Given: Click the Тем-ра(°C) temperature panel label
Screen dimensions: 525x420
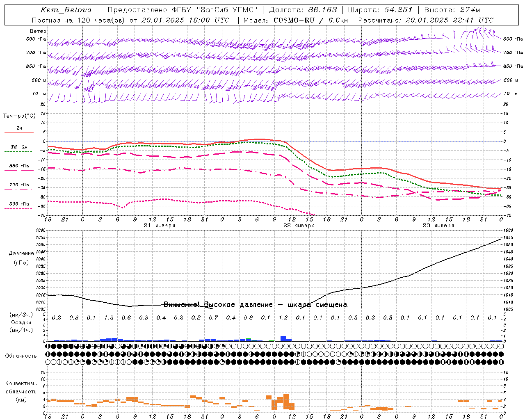Looking at the screenshot, I should coord(19,116).
